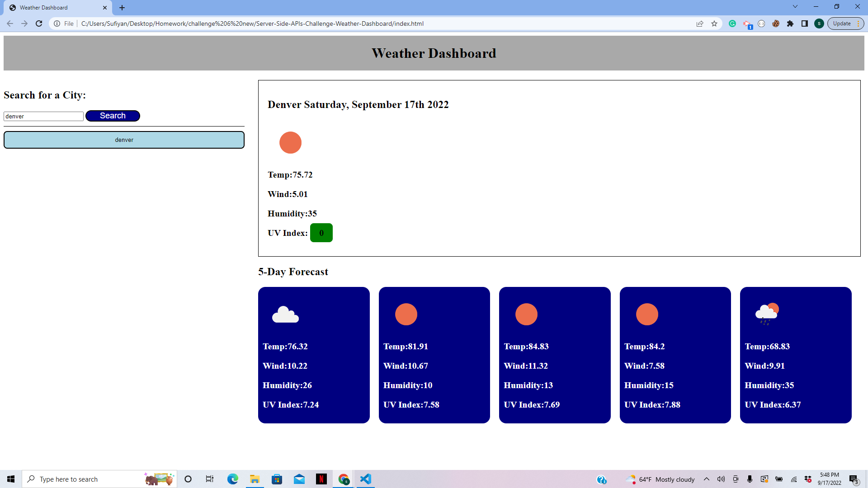Open Visual Studio Code from taskbar

tap(366, 479)
